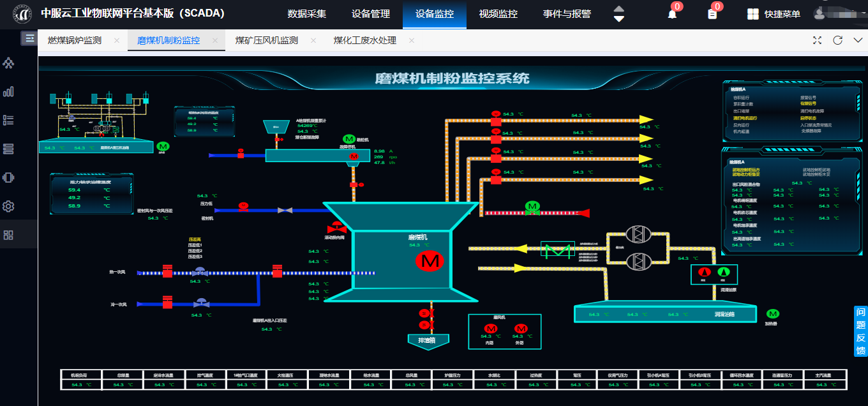Switch to 视频监控 in top navigation
Screen dimensions: 868x406
[x=498, y=14]
